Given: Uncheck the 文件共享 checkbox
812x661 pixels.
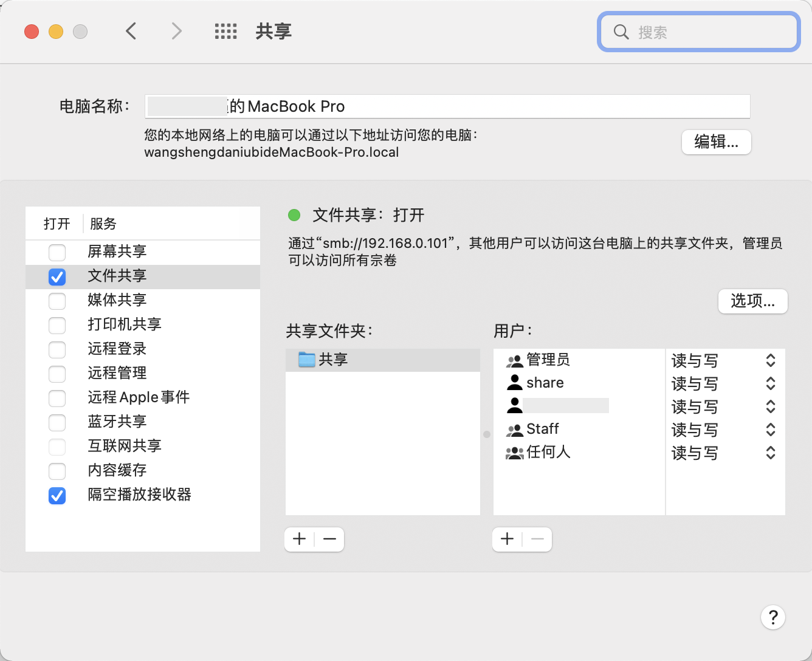Looking at the screenshot, I should [x=57, y=276].
